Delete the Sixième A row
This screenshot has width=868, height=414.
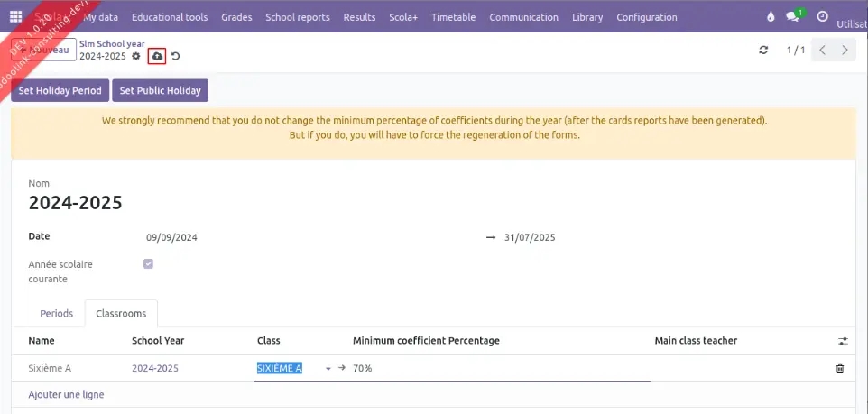tap(840, 368)
